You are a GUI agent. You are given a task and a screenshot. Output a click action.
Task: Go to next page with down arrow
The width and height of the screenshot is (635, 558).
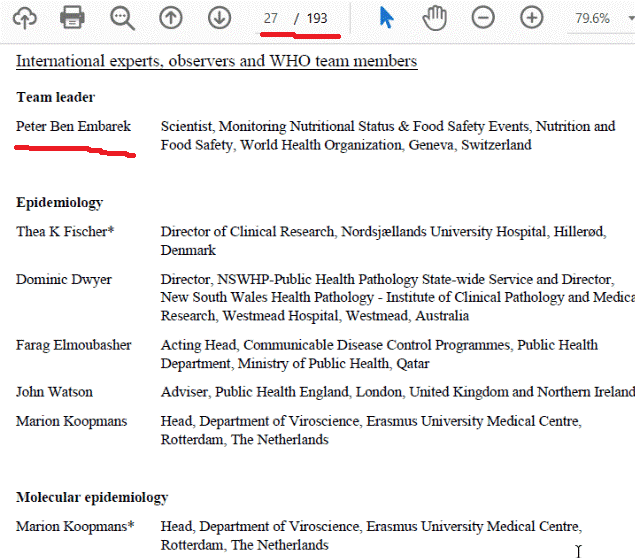coord(219,17)
